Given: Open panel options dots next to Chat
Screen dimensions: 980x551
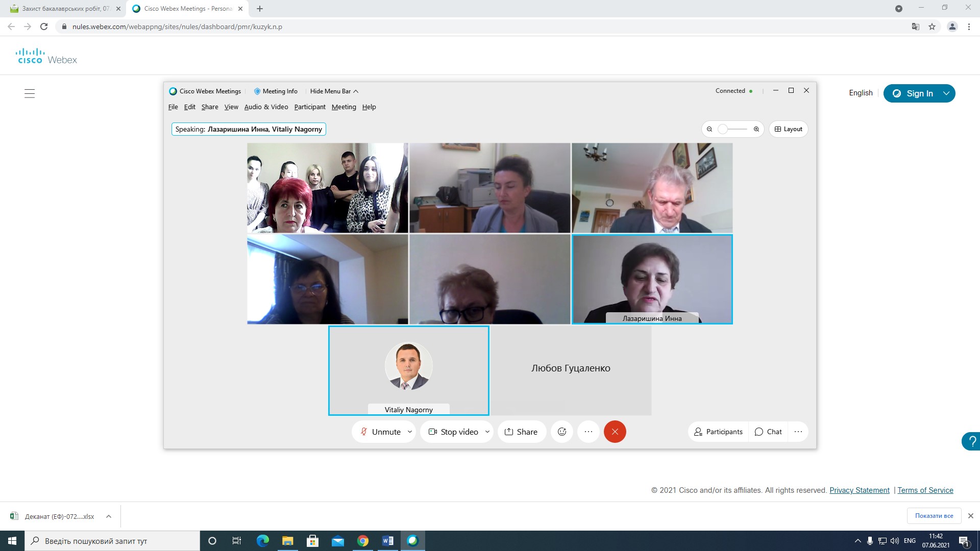Looking at the screenshot, I should pos(798,432).
